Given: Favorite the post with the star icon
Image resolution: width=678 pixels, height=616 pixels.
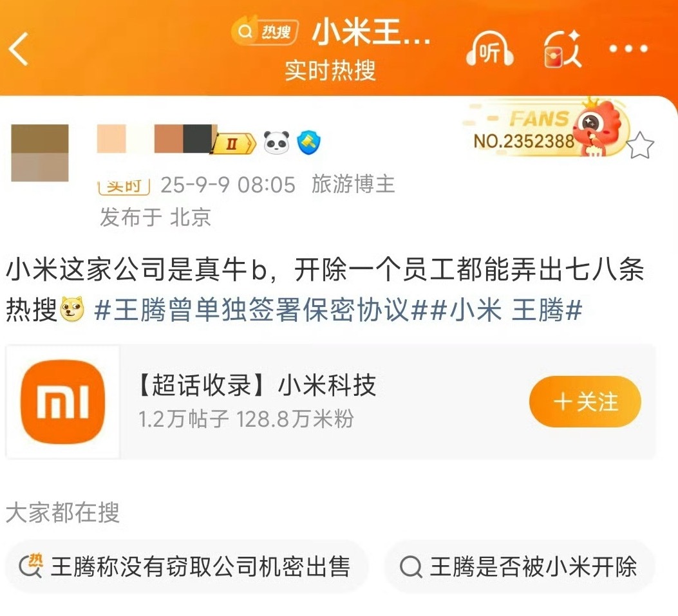Looking at the screenshot, I should (640, 145).
